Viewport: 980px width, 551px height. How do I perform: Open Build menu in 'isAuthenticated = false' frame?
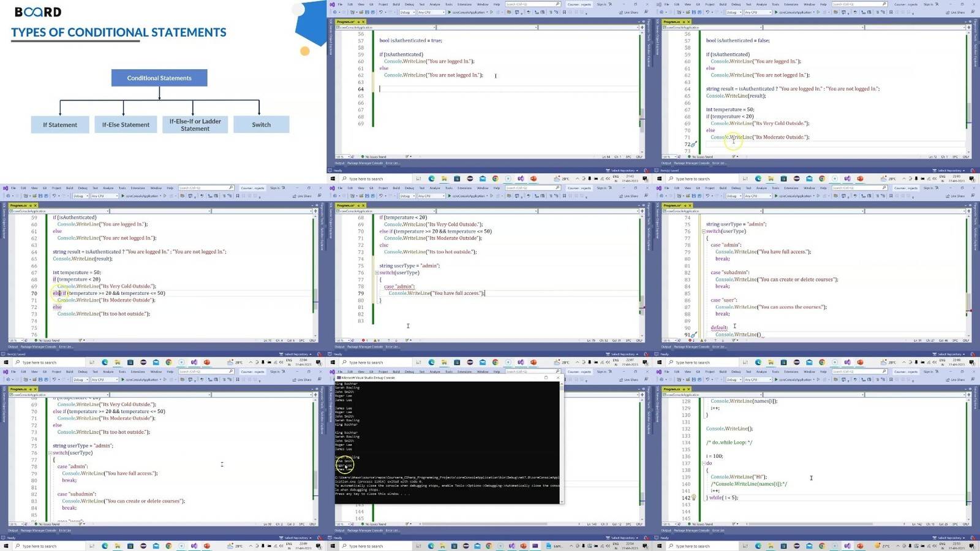click(x=723, y=4)
